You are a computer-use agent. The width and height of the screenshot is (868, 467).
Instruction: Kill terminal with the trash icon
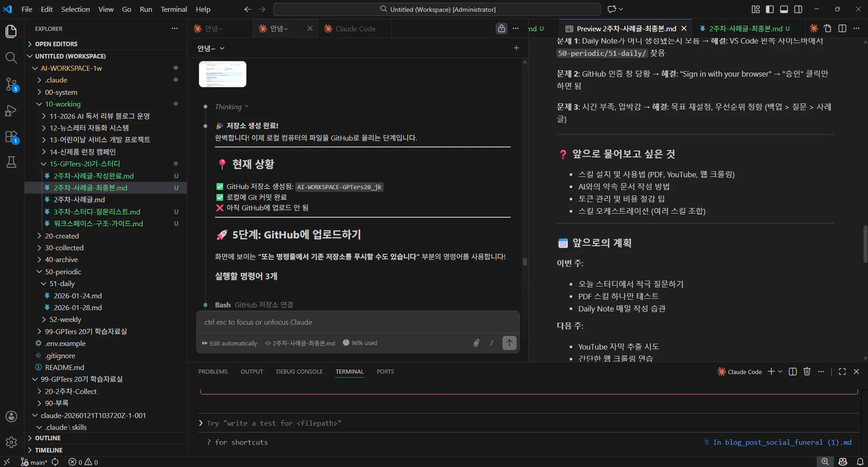(x=807, y=372)
